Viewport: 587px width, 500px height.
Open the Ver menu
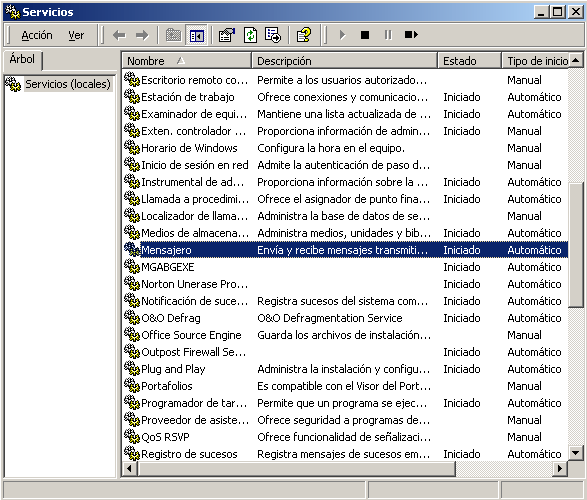pos(76,36)
